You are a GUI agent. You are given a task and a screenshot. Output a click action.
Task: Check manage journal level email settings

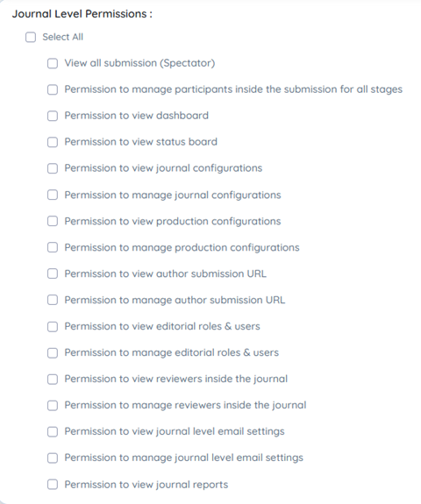53,458
